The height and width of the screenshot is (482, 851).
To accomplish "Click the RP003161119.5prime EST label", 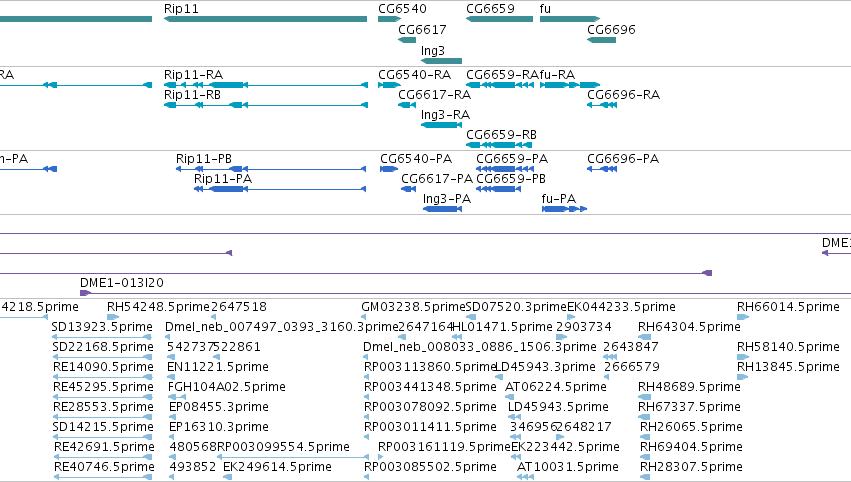I will 444,448.
